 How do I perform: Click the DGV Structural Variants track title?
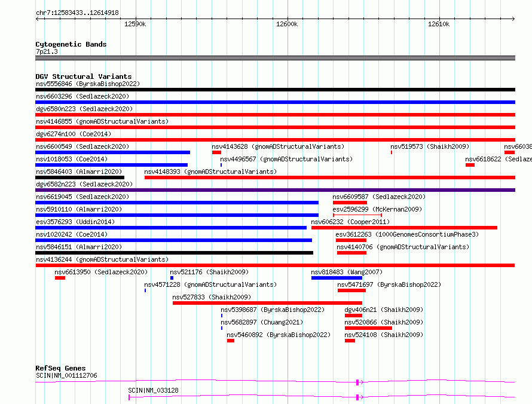click(84, 76)
